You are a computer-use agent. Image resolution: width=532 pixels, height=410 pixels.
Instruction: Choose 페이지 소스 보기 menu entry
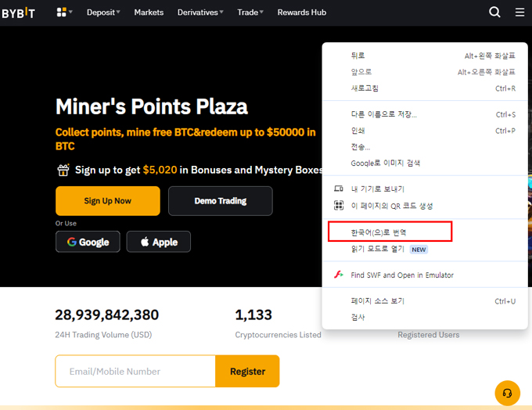pyautogui.click(x=425, y=301)
